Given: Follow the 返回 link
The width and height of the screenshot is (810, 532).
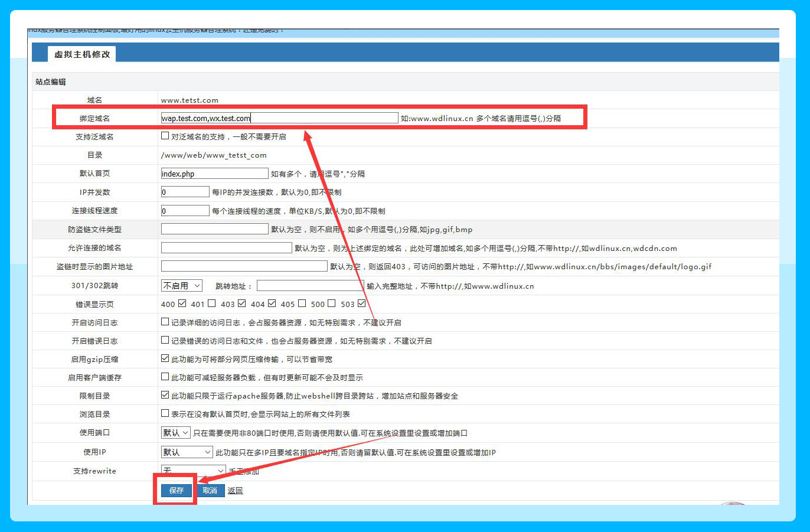Looking at the screenshot, I should [x=235, y=491].
